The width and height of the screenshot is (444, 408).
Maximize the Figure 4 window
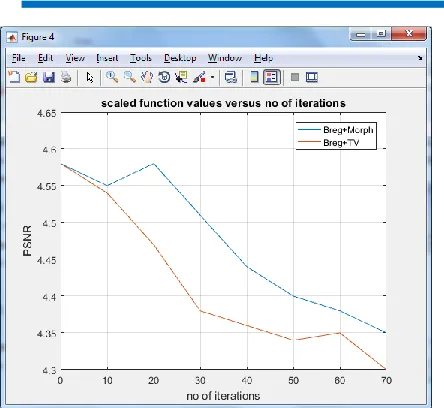[381, 34]
